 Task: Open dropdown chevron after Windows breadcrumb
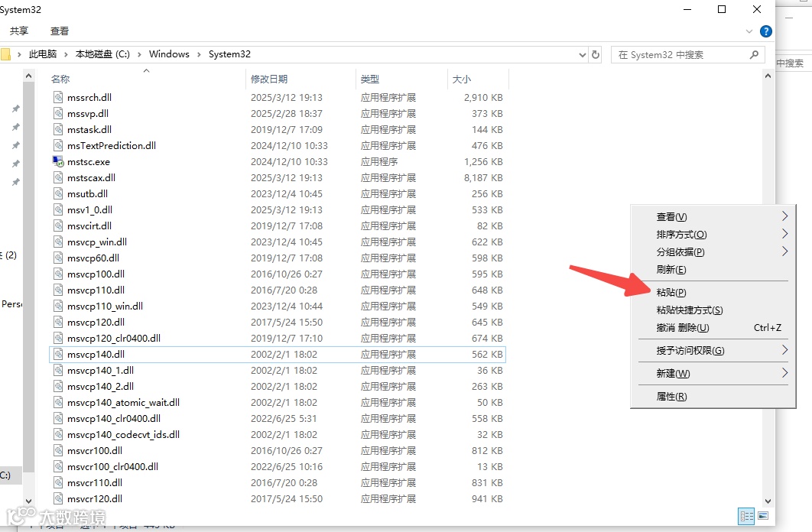[x=199, y=54]
